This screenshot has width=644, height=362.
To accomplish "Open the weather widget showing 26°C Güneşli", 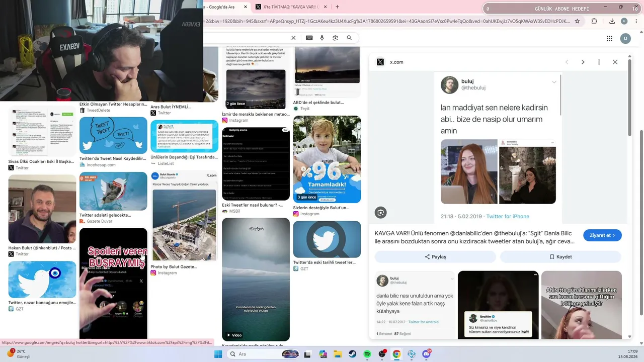I will (x=20, y=354).
